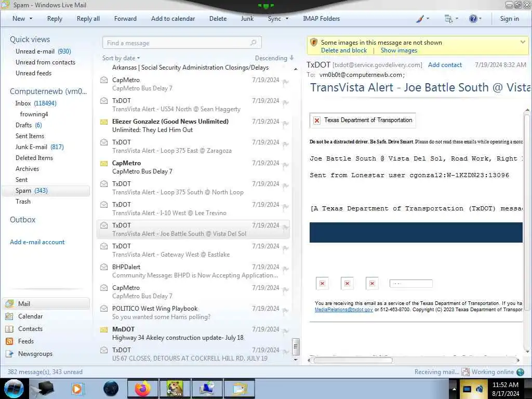532x399 pixels.
Task: Click Add to calendar
Action: point(173,19)
